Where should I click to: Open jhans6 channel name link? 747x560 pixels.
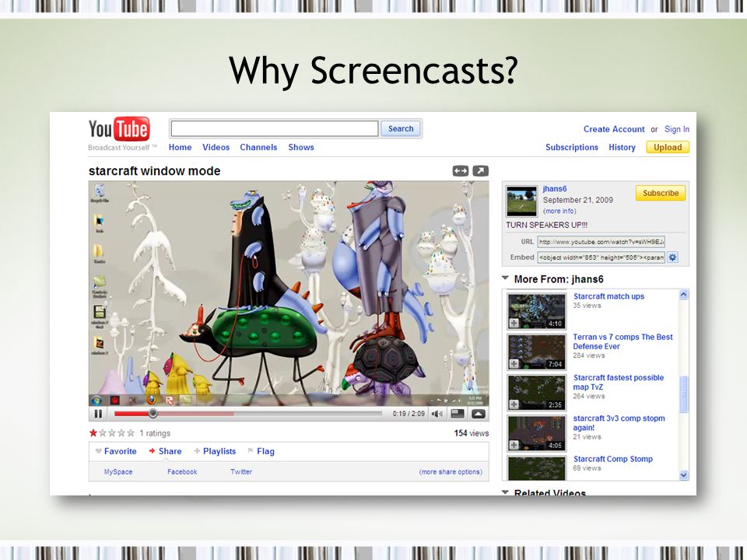coord(555,188)
